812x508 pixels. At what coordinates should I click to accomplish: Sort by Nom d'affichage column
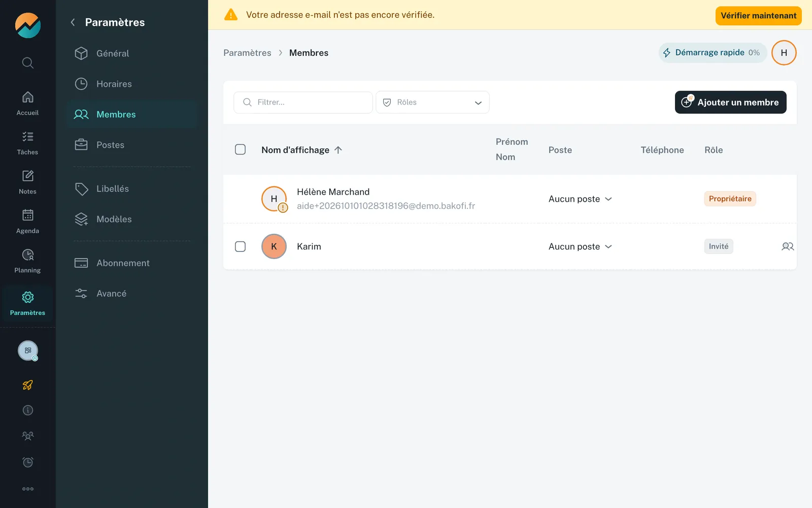click(302, 150)
